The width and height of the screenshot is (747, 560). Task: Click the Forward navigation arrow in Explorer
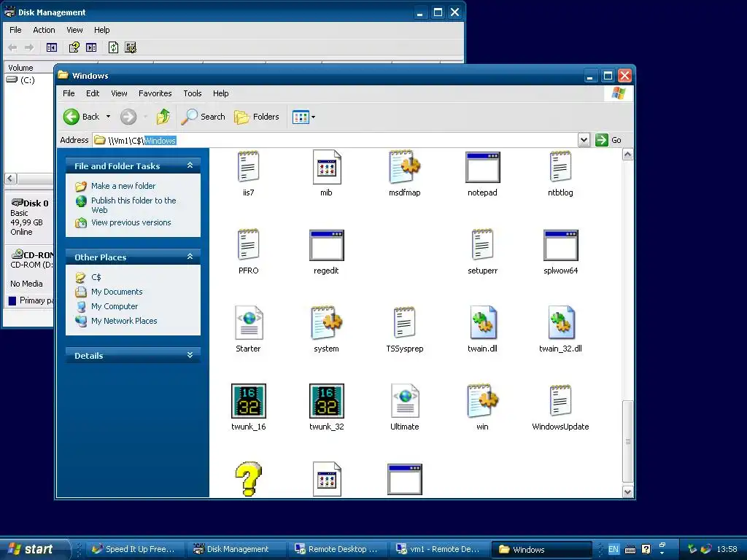(128, 117)
